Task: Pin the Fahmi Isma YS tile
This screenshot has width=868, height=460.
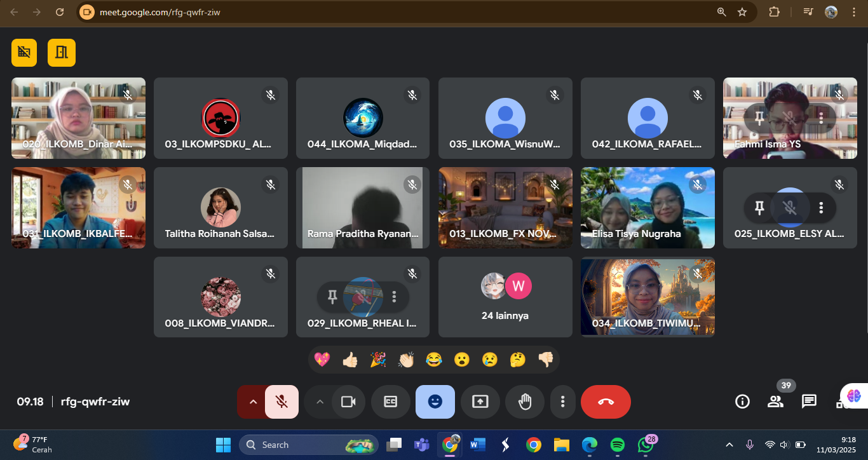Action: tap(759, 118)
